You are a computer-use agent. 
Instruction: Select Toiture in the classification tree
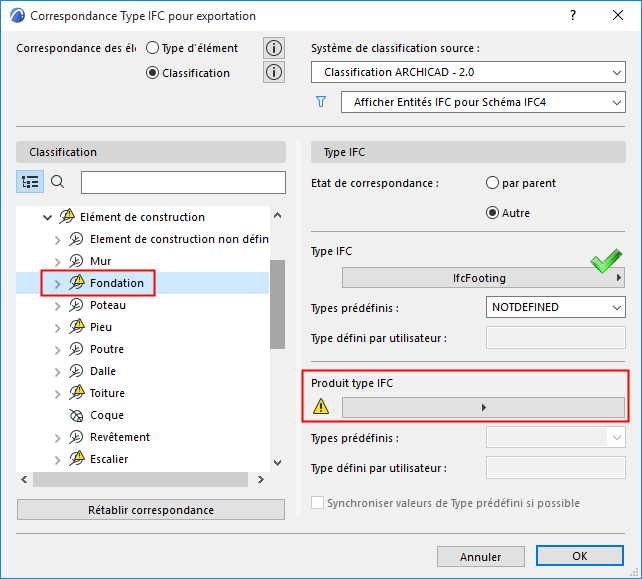coord(107,393)
